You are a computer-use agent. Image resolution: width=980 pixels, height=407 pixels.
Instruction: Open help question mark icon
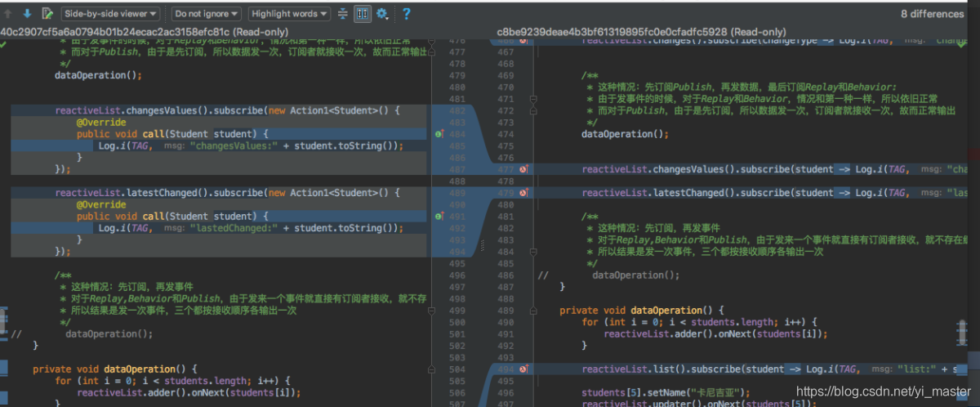(x=406, y=14)
